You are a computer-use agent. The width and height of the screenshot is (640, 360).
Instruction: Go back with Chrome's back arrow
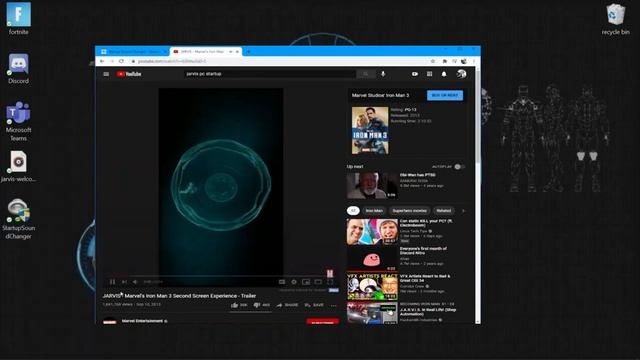[102, 61]
